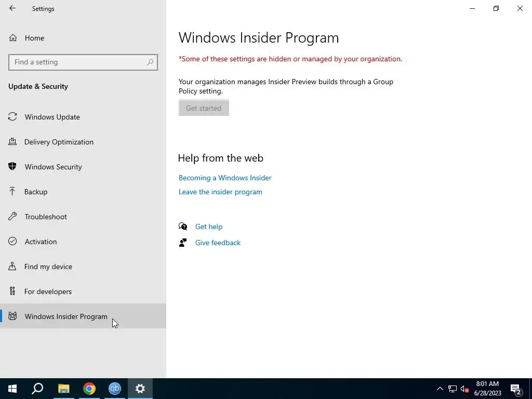The height and width of the screenshot is (399, 532).
Task: Click the Help from the web heading
Action: coord(220,158)
